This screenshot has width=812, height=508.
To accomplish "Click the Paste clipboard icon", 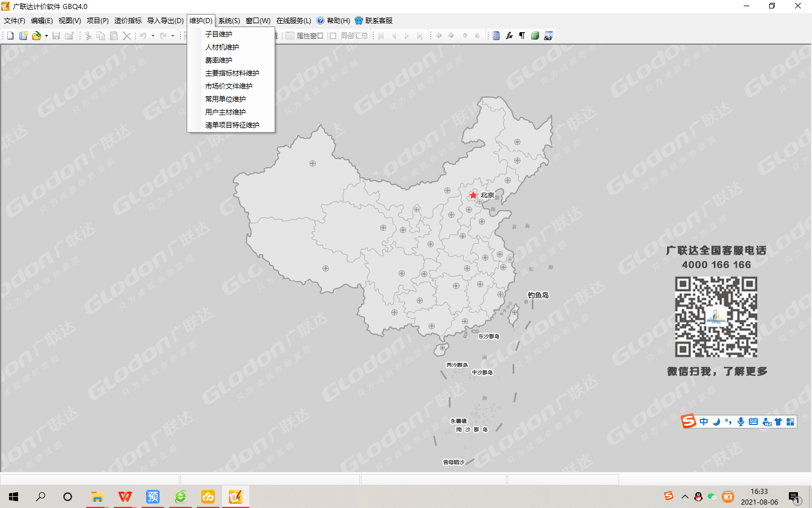I will tap(114, 36).
